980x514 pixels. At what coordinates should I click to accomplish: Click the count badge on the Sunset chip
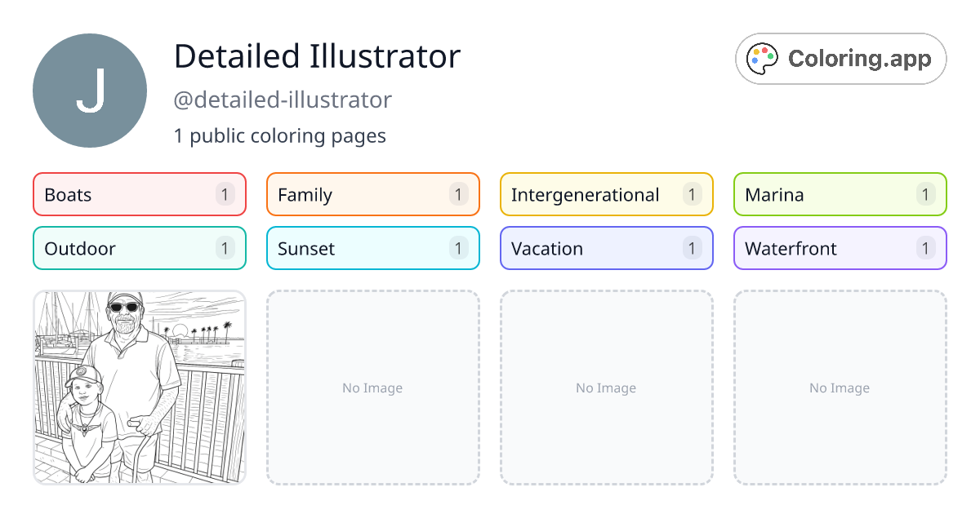click(x=458, y=248)
